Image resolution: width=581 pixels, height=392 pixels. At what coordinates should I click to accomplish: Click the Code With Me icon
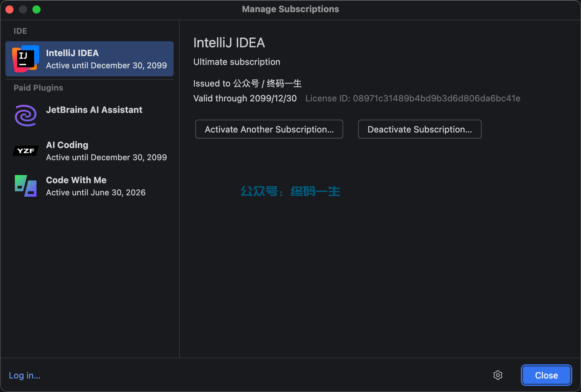(26, 186)
